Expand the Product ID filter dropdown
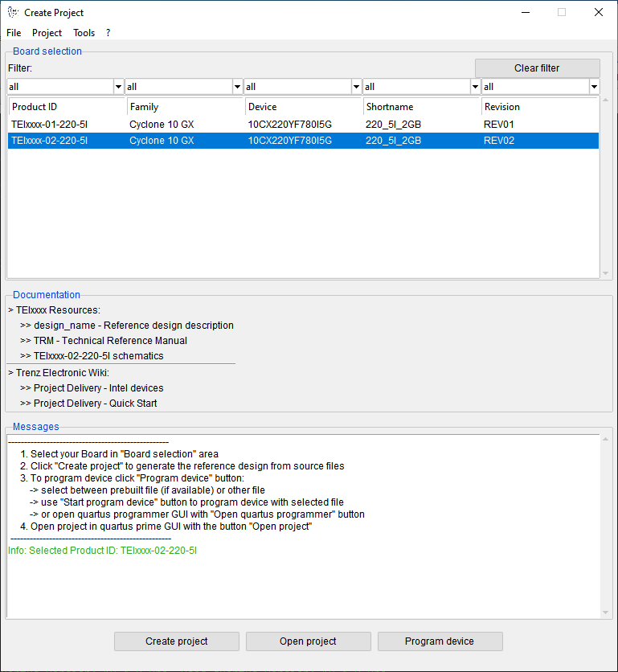Image resolution: width=618 pixels, height=672 pixels. click(x=118, y=87)
